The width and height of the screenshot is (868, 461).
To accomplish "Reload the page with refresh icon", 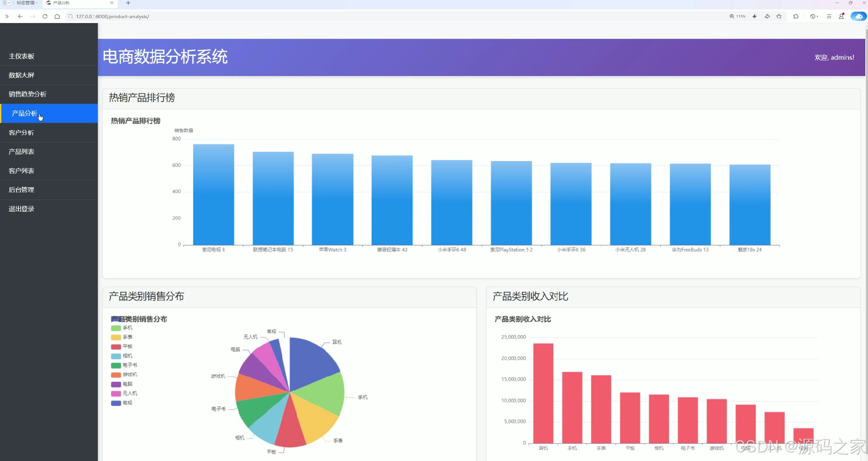I will (45, 16).
